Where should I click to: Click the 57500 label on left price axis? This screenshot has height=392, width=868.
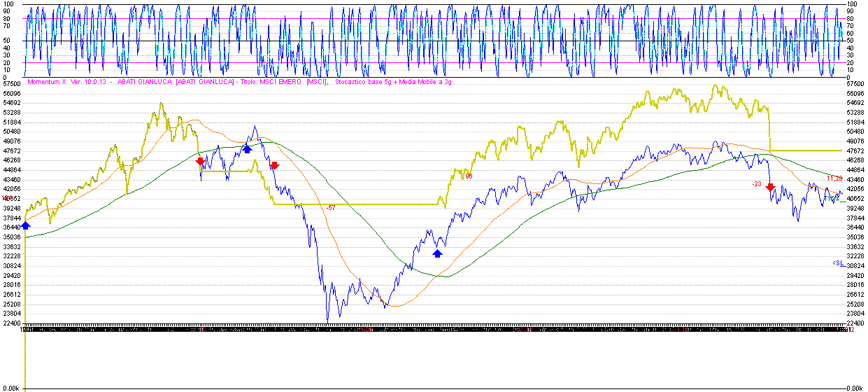click(x=12, y=83)
